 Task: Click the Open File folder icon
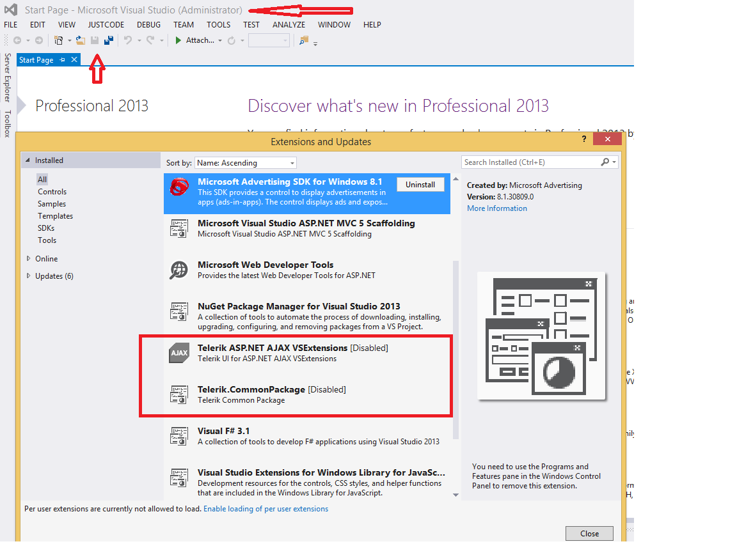(x=81, y=40)
